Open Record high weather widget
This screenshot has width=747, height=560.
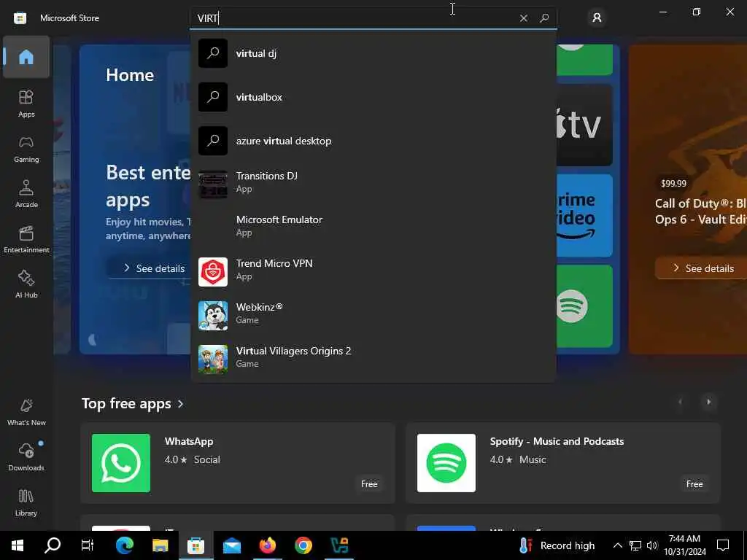[x=557, y=545]
